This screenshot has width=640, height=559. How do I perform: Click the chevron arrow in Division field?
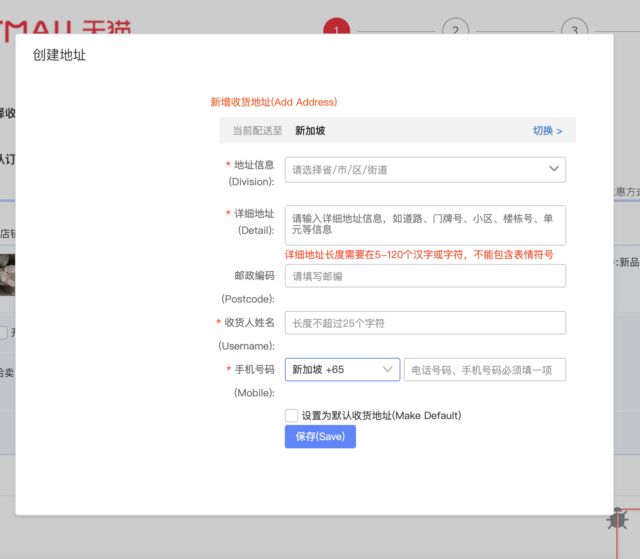pyautogui.click(x=554, y=169)
